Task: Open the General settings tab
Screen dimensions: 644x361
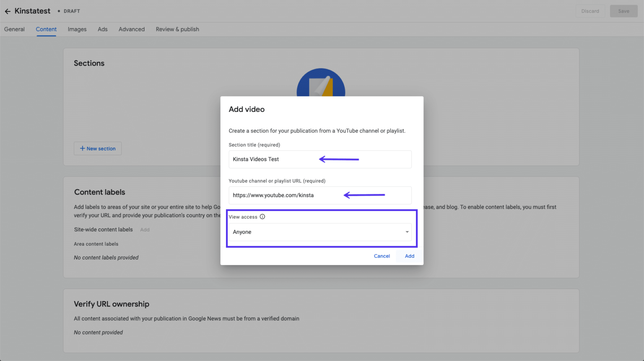Action: (x=14, y=29)
